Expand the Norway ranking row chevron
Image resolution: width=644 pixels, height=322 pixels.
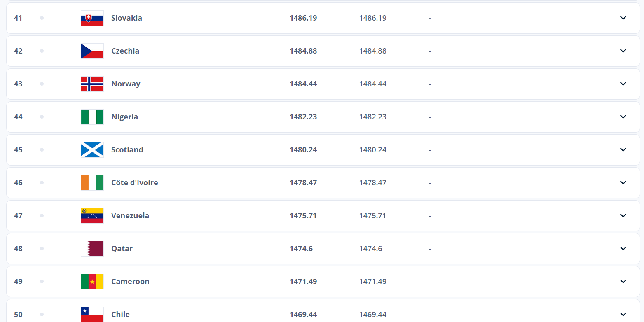click(x=623, y=84)
